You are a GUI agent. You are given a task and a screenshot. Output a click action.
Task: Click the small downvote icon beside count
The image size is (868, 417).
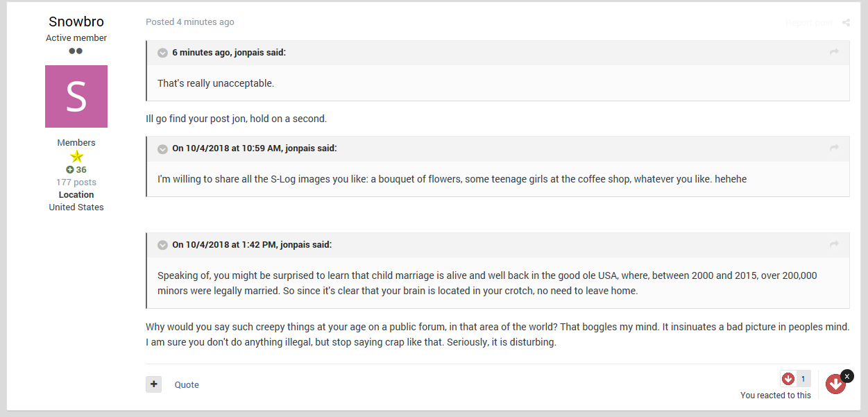pos(788,379)
